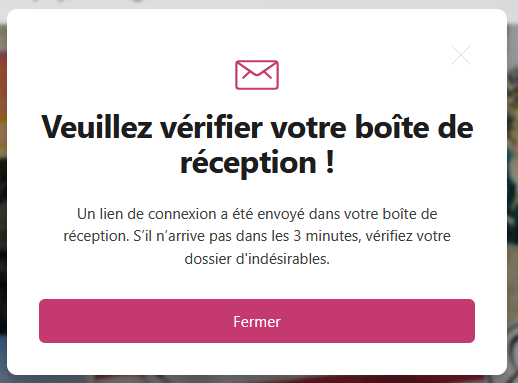Close the dialog with the X icon

pos(461,55)
